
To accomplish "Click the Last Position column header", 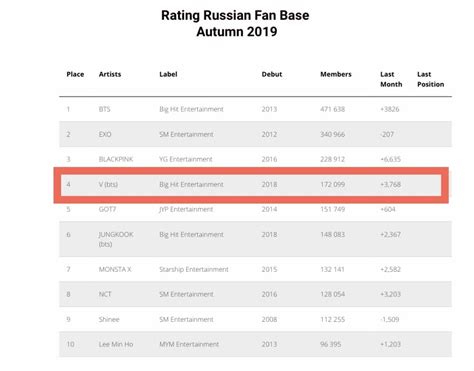I will pos(430,79).
